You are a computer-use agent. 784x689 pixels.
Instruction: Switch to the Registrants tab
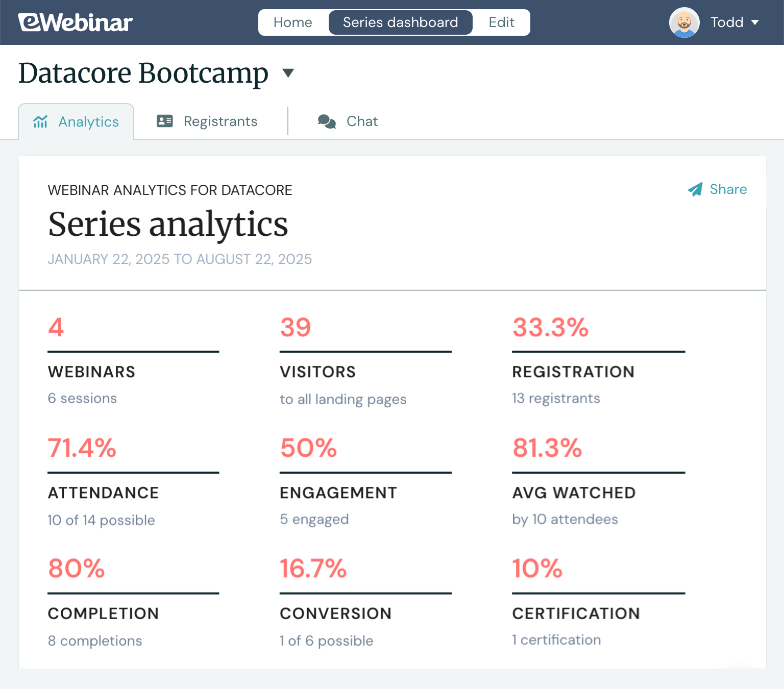pos(220,121)
